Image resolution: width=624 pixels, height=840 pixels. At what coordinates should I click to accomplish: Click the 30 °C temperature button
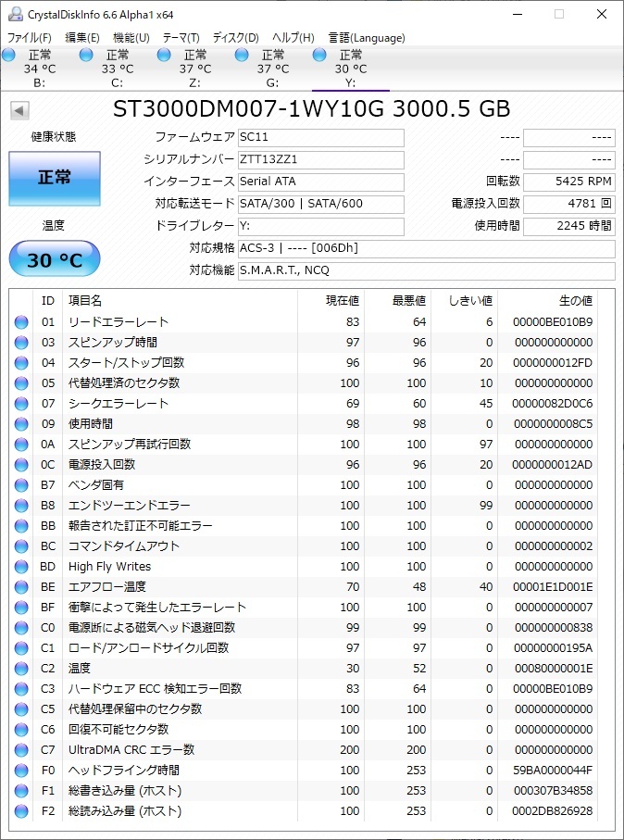(55, 258)
